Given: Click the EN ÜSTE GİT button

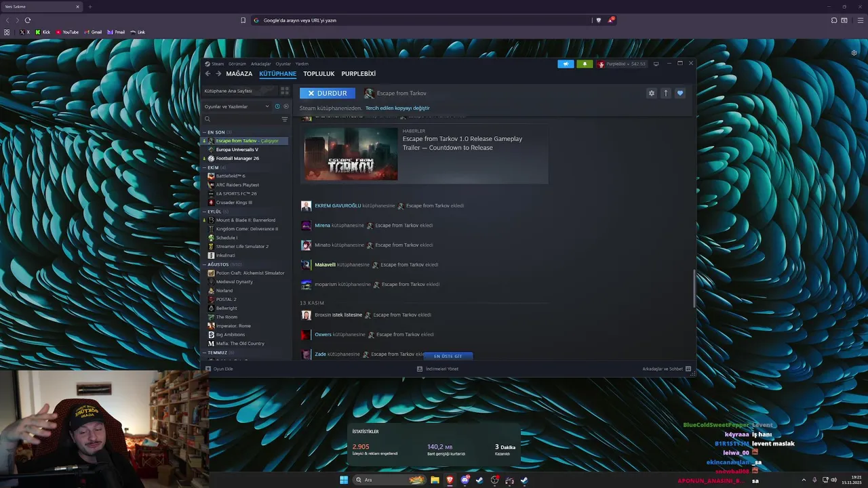Looking at the screenshot, I should tap(448, 356).
